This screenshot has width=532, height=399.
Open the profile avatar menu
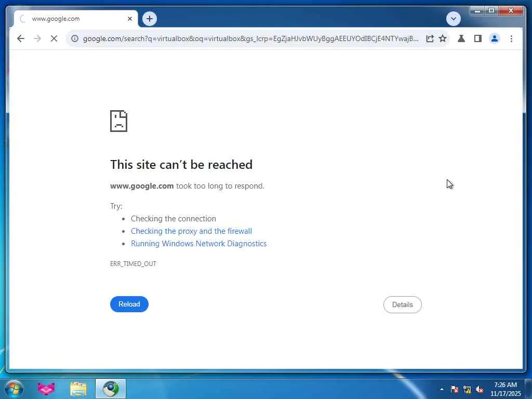(x=495, y=38)
